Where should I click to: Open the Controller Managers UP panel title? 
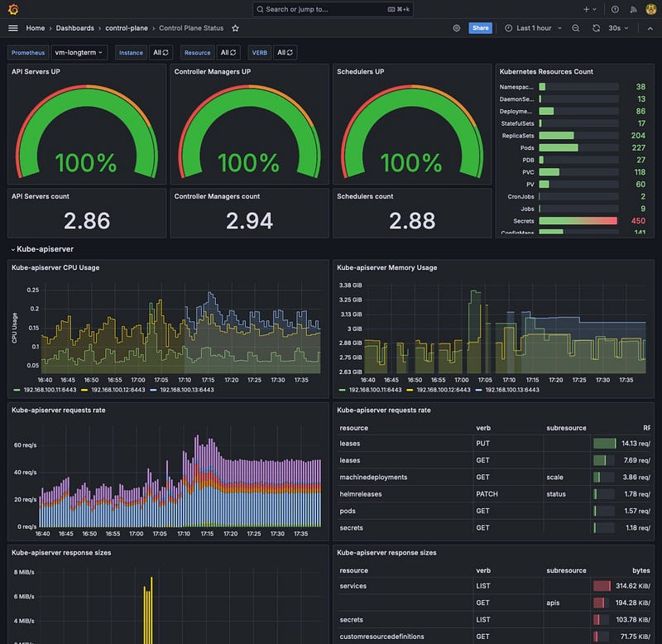coord(213,72)
